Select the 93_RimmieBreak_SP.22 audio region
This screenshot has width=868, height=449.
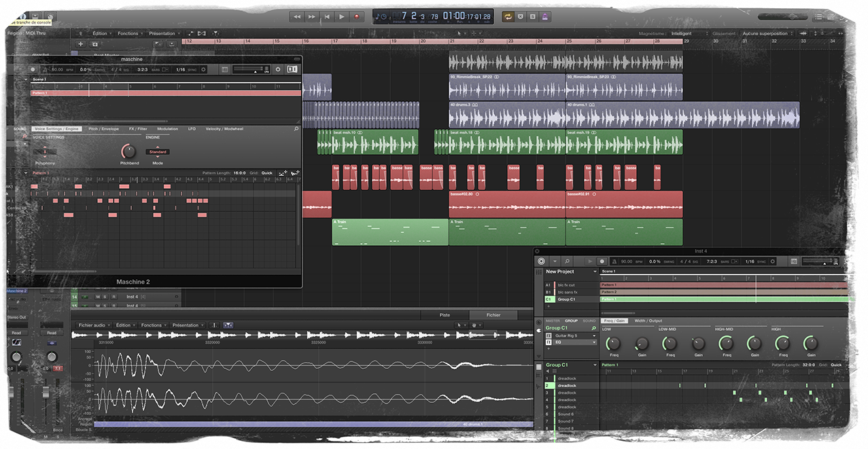[507, 87]
